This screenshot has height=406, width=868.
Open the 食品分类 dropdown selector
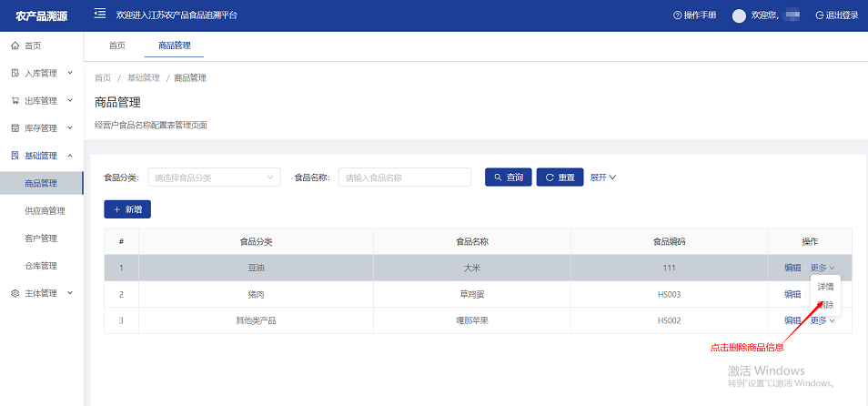point(215,178)
